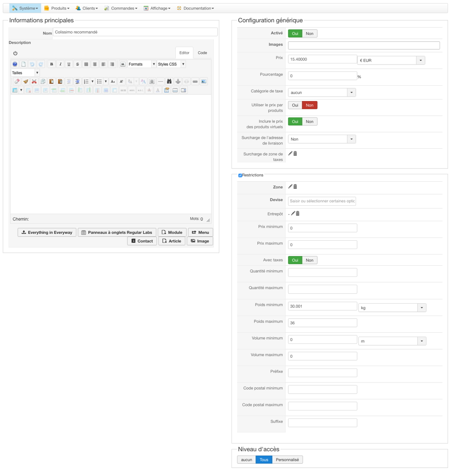This screenshot has height=476, width=453.
Task: Set Inclure le prix virtuels to Oui
Action: 295,121
